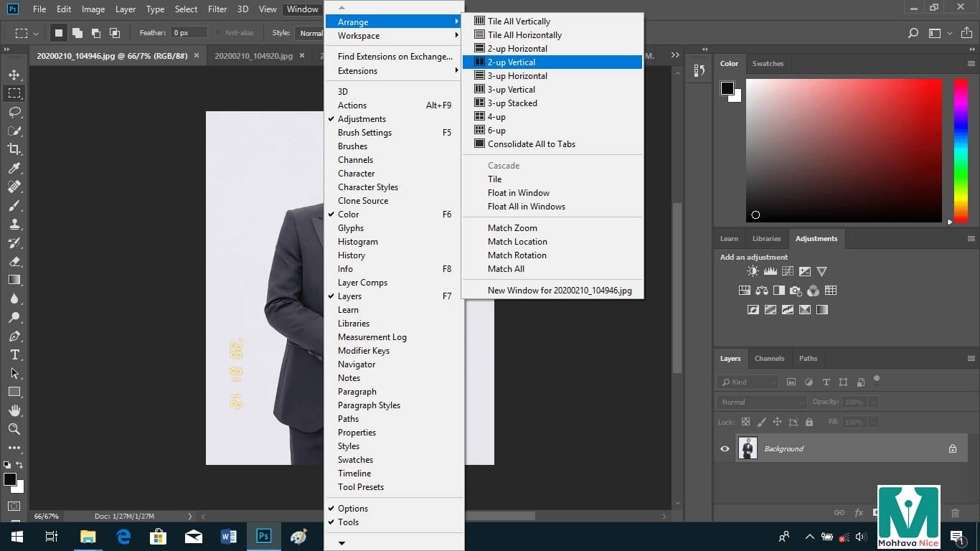Select the Gradient tool

pyautogui.click(x=14, y=280)
